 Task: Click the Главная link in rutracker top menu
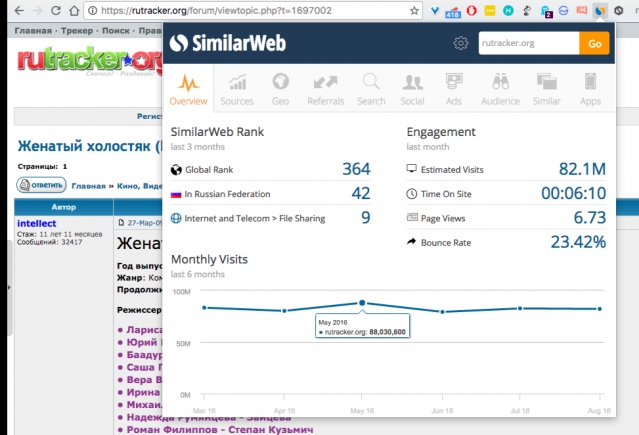click(33, 31)
